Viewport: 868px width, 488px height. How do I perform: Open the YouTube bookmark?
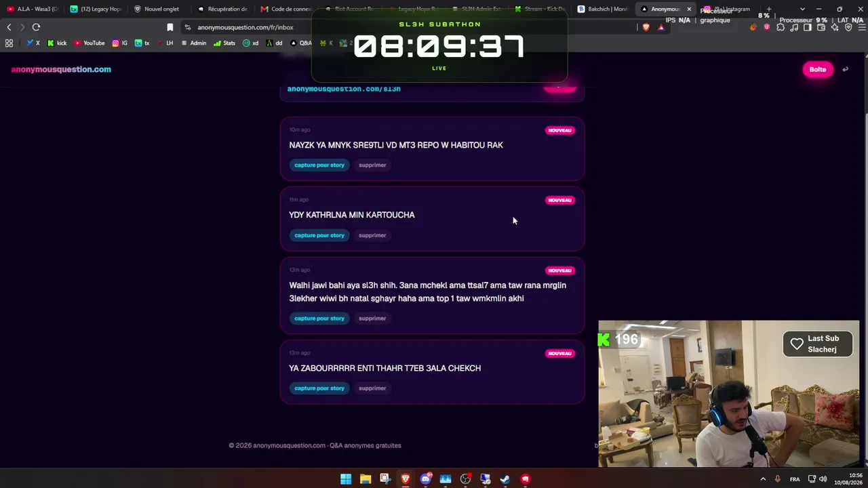pyautogui.click(x=90, y=43)
